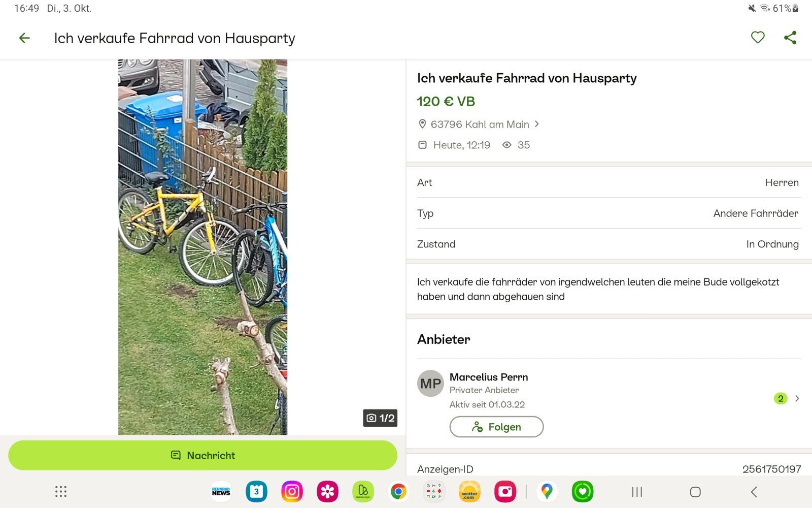This screenshot has width=812, height=508.
Task: Open the Kleinanzeigen app icon in taskbar
Action: (x=363, y=492)
